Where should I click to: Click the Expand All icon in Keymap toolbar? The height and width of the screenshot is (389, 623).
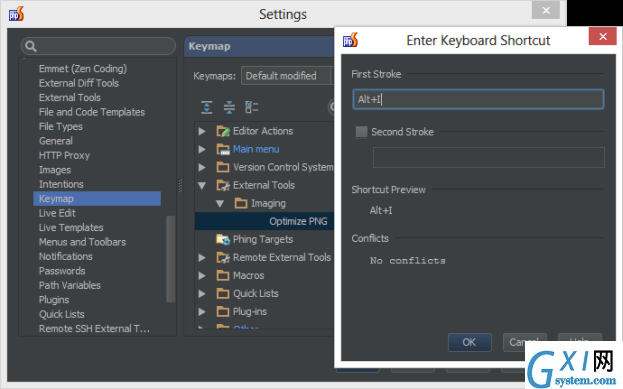click(x=207, y=107)
